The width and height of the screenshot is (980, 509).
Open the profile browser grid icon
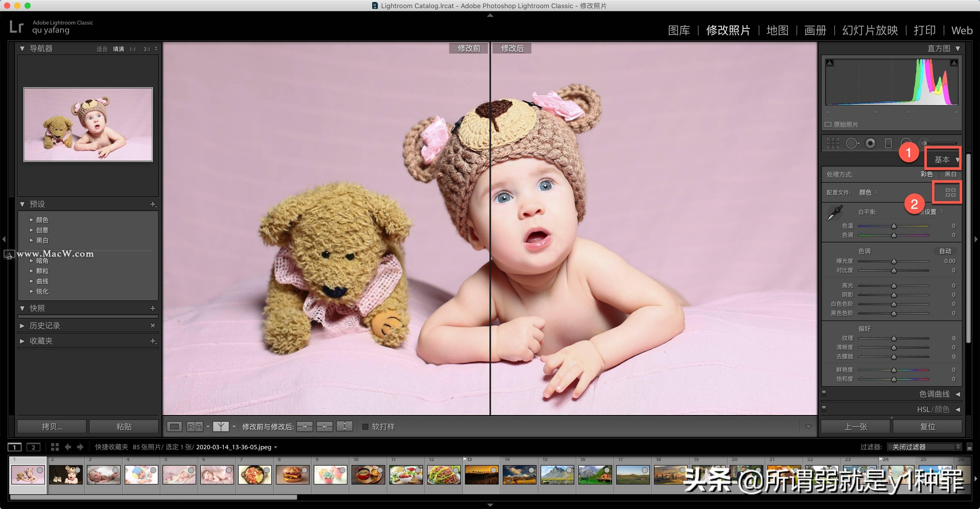[x=950, y=193]
